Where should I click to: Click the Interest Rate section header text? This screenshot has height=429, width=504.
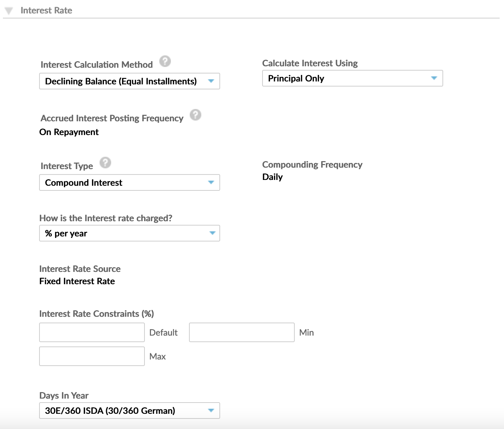click(x=46, y=10)
